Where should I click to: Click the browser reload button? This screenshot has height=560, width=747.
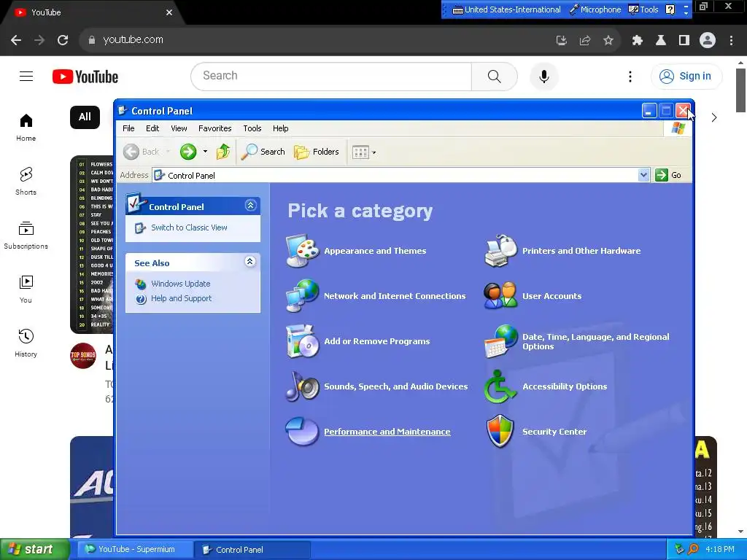pos(63,40)
